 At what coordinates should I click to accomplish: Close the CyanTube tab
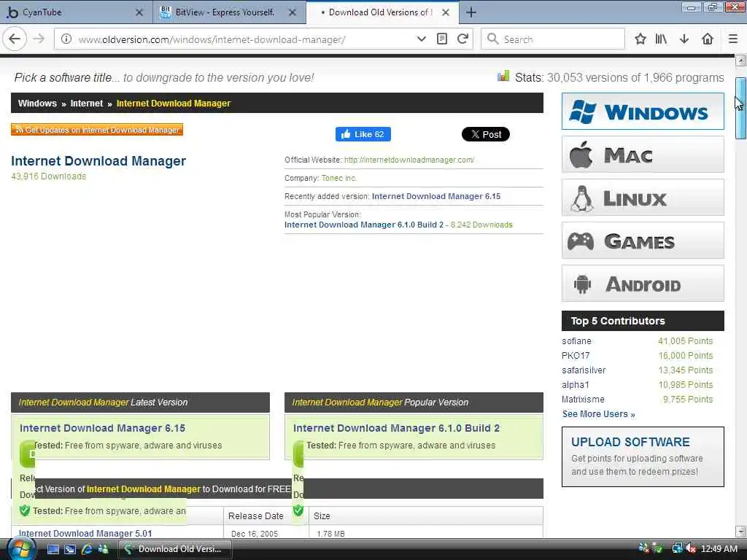coord(139,12)
